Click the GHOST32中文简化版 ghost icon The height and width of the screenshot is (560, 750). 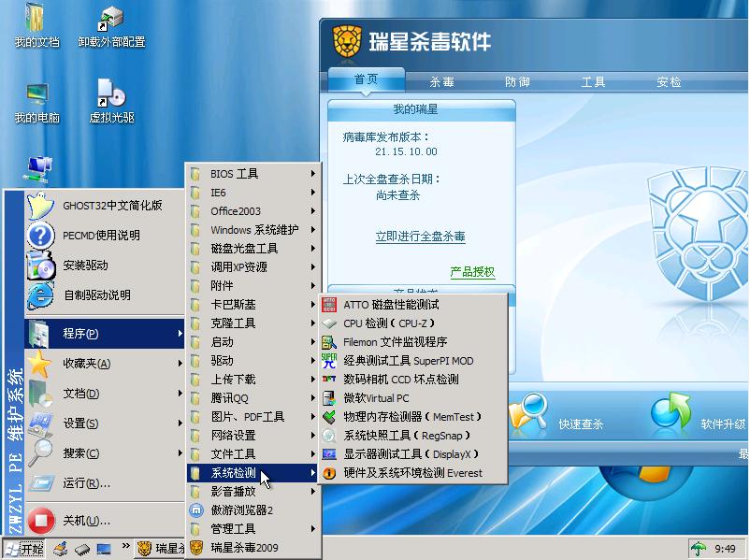[40, 206]
